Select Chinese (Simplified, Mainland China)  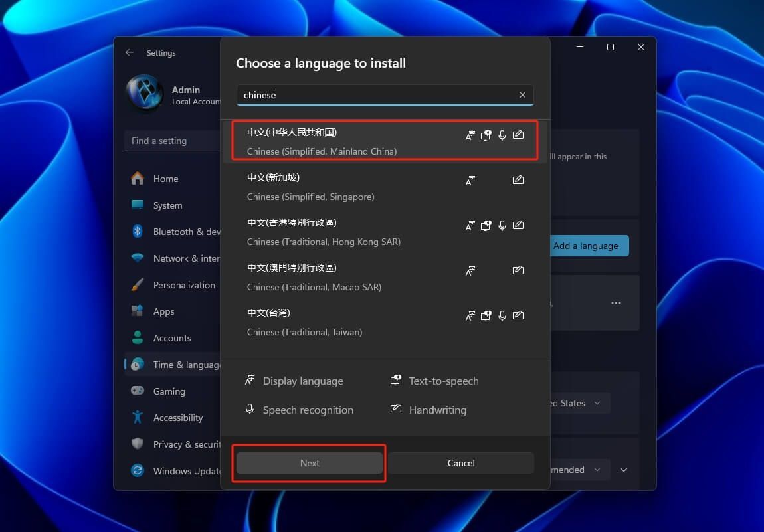385,141
